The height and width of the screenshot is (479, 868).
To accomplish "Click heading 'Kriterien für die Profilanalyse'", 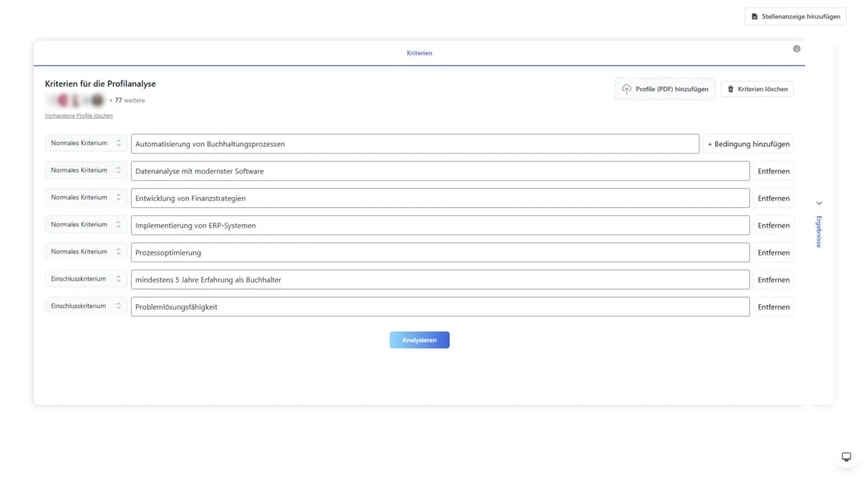I will [100, 83].
